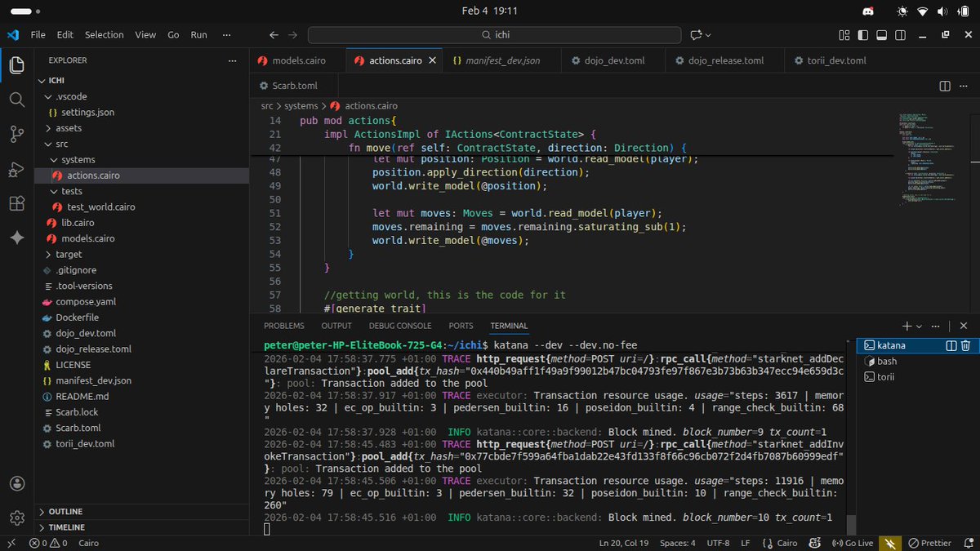This screenshot has width=980, height=551.
Task: Switch to the PROBLEMS panel tab
Action: pos(284,326)
